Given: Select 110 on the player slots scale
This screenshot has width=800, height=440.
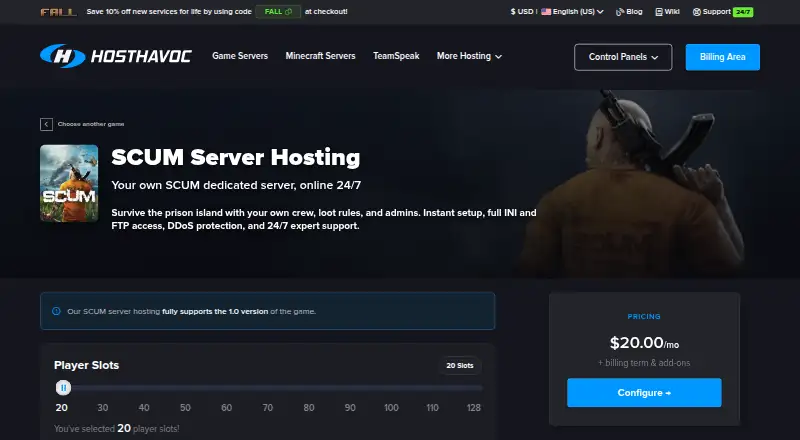Looking at the screenshot, I should [x=432, y=407].
